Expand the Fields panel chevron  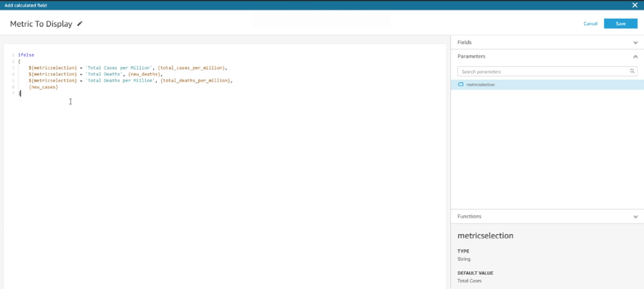(x=635, y=43)
